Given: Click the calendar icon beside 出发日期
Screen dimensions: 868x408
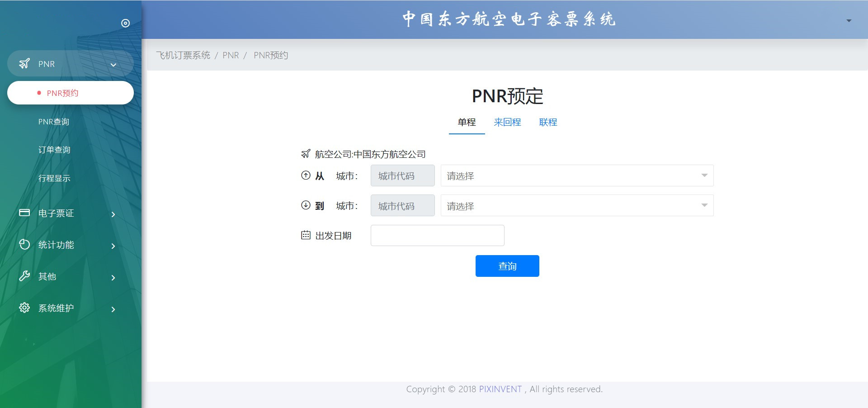Looking at the screenshot, I should coord(306,235).
